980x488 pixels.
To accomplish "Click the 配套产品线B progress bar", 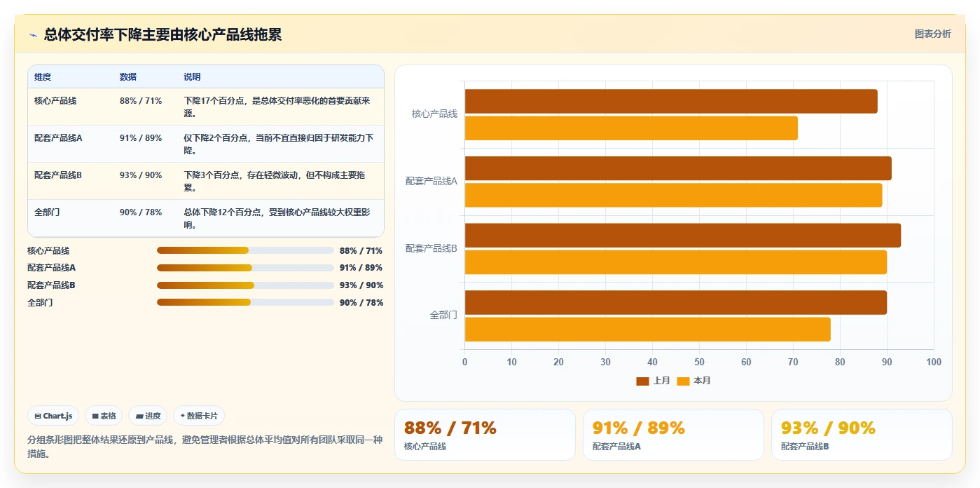I will pyautogui.click(x=245, y=285).
